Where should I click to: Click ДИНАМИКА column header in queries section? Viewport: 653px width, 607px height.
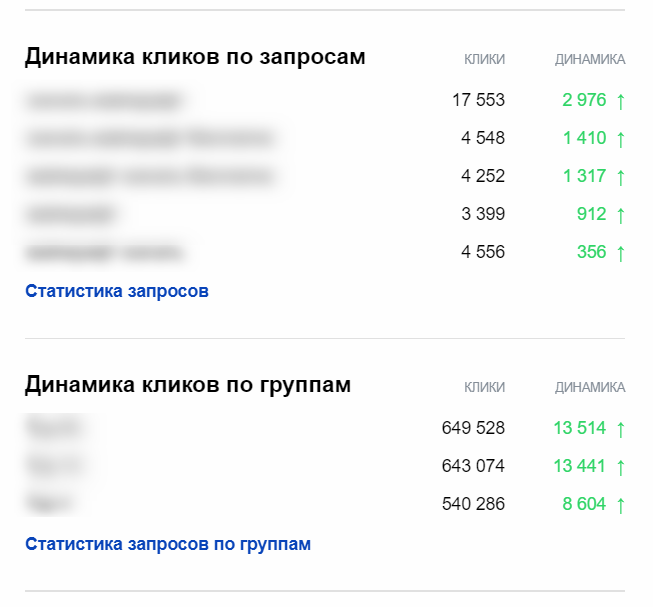(x=590, y=60)
